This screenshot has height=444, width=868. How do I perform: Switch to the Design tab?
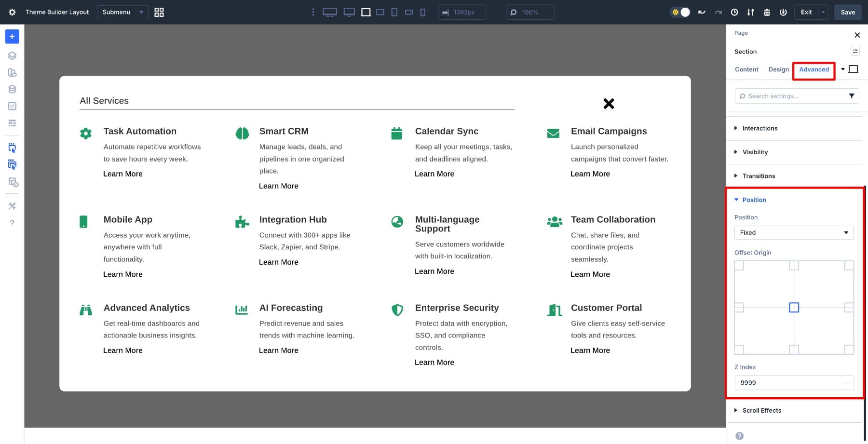click(x=778, y=69)
